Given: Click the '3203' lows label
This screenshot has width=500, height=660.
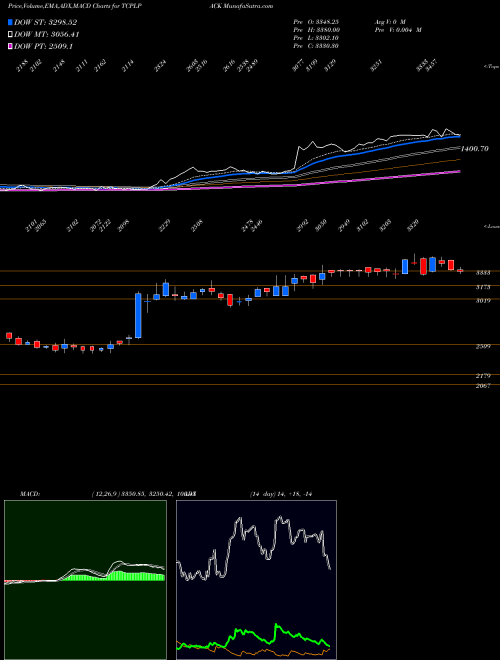Looking at the screenshot, I should pyautogui.click(x=386, y=225).
